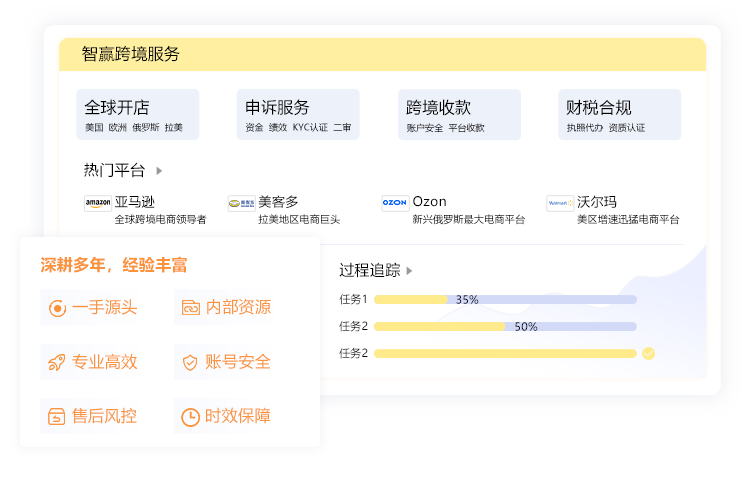Select the 跨境收款 service card
753x479 pixels.
pyautogui.click(x=459, y=115)
